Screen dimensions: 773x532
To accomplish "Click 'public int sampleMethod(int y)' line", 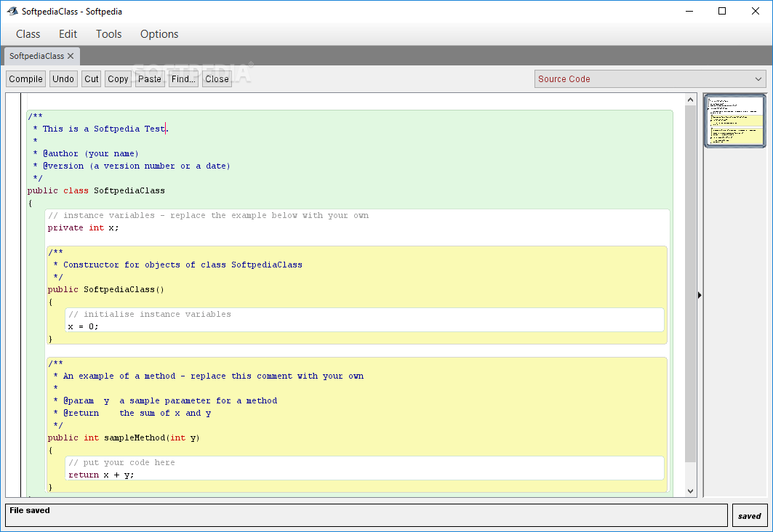I will point(124,438).
